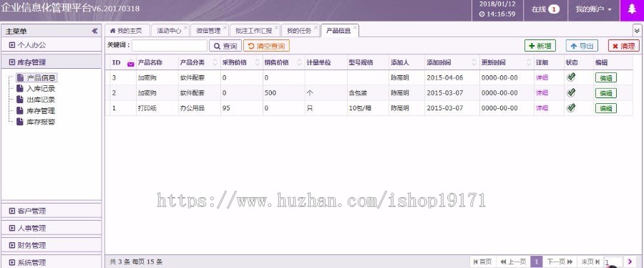
Task: Open 出库记录 in the tree
Action: 41,100
